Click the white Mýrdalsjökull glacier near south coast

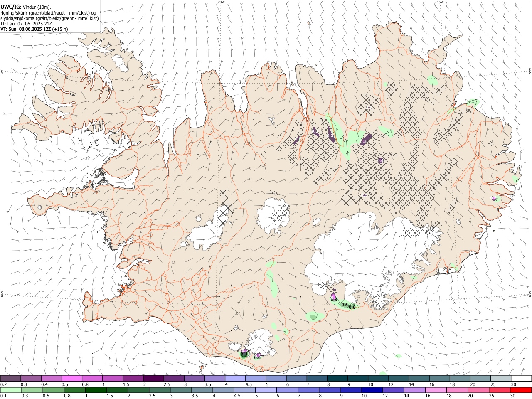coord(260,343)
